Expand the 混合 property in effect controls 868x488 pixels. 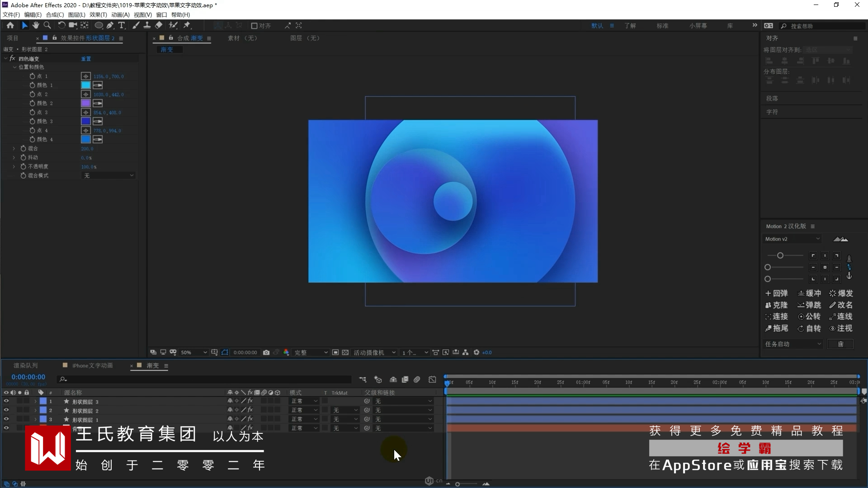pos(14,148)
